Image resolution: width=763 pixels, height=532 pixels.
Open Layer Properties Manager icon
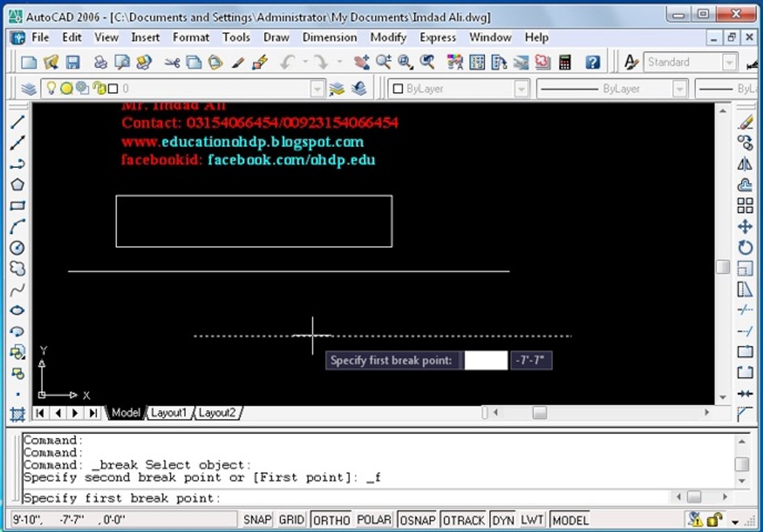pos(29,89)
